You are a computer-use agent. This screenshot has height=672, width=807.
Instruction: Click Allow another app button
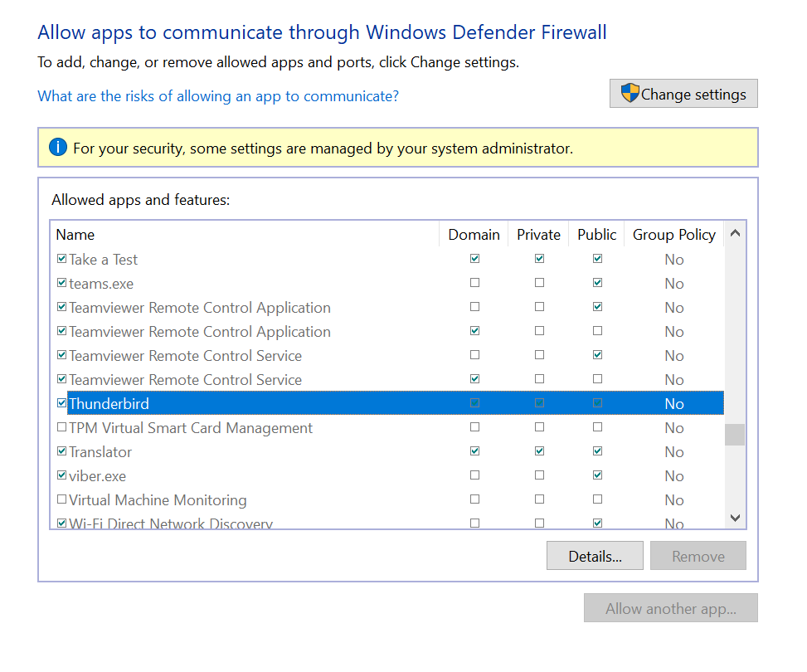(x=671, y=608)
